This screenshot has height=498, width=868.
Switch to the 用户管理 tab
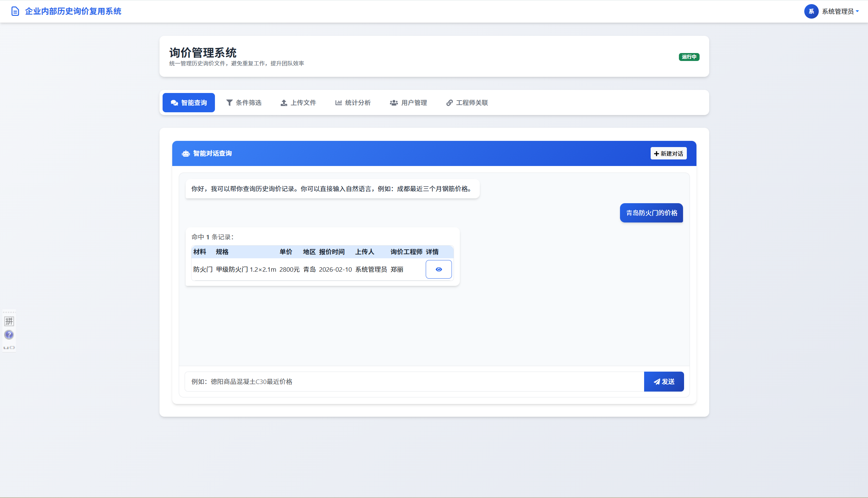click(409, 103)
